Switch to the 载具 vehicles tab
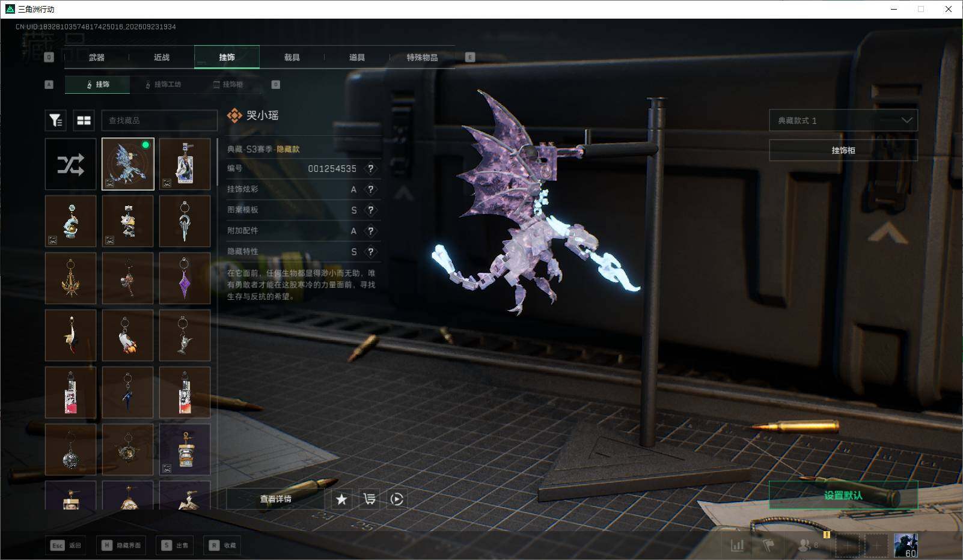This screenshot has height=560, width=963. (292, 57)
